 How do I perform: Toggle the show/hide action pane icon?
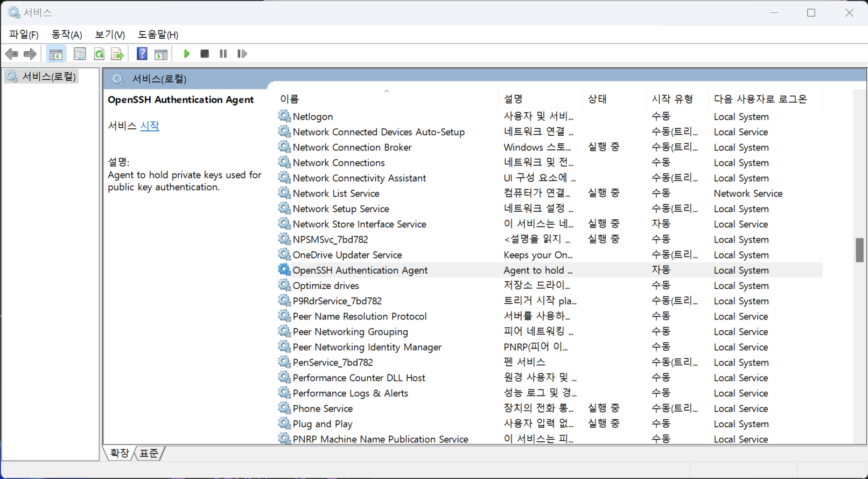(161, 54)
